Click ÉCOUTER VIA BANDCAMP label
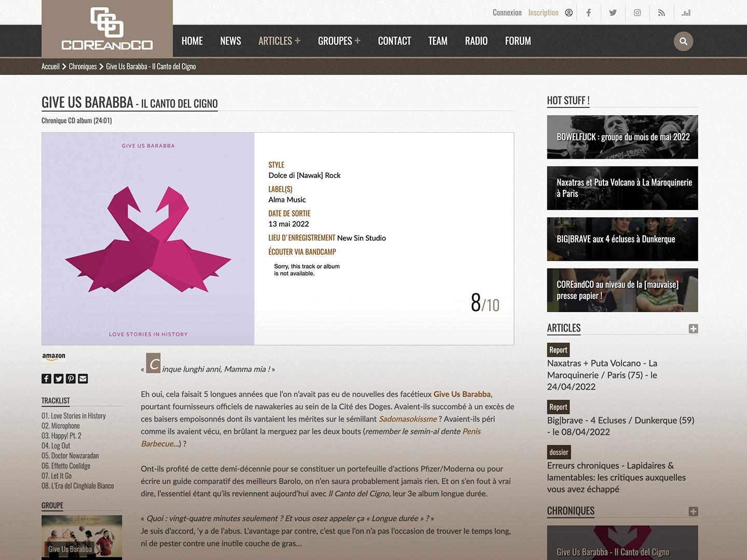747x560 pixels. [302, 252]
